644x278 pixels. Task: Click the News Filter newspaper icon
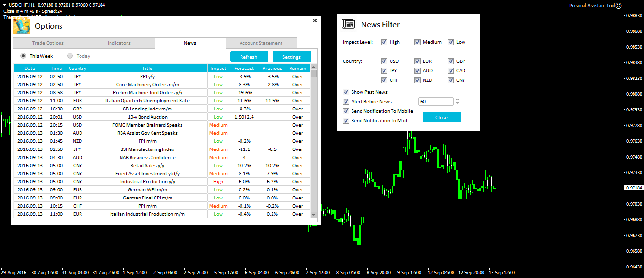(x=349, y=24)
